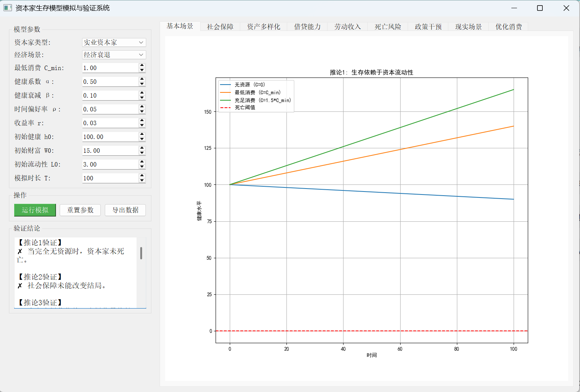Click legend entry 最低消费 (C=C_min)
This screenshot has width=580, height=392.
[257, 92]
